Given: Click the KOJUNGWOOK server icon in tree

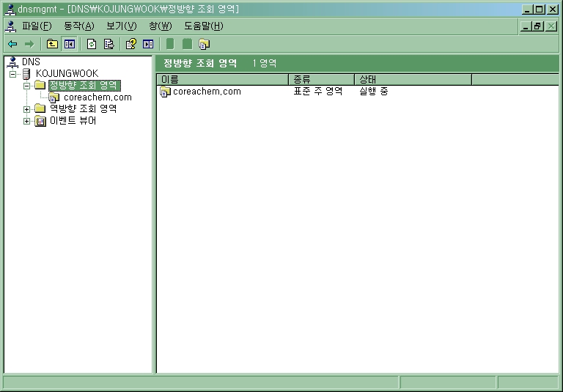Looking at the screenshot, I should [x=26, y=74].
